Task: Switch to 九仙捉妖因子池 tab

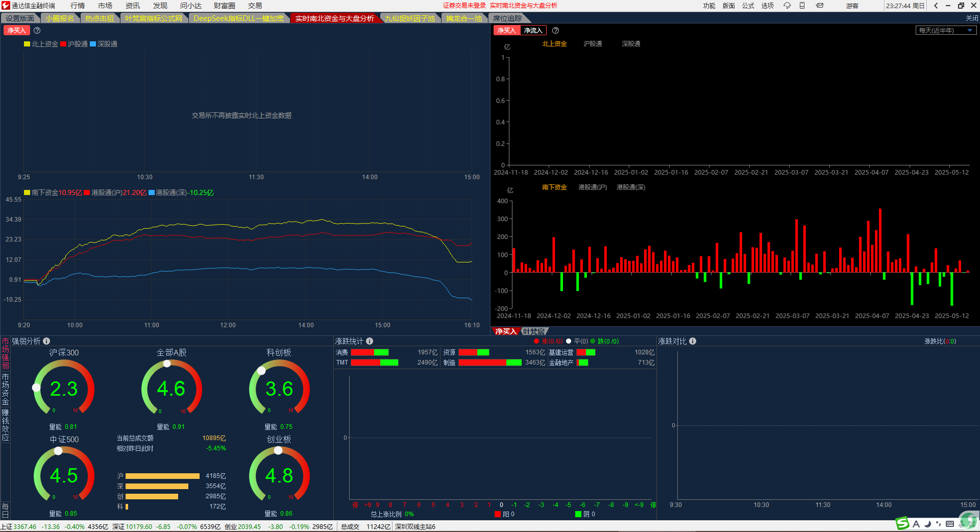Action: pos(410,18)
